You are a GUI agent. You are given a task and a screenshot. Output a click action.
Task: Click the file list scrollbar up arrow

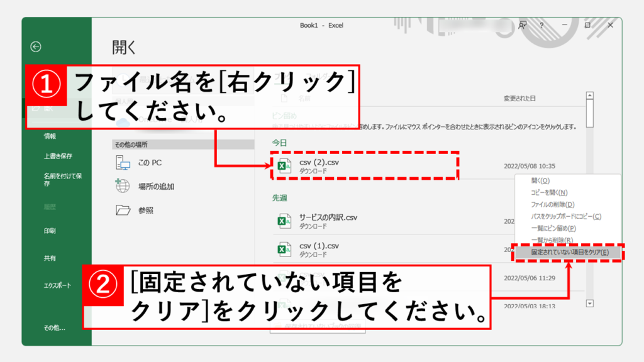click(x=589, y=97)
